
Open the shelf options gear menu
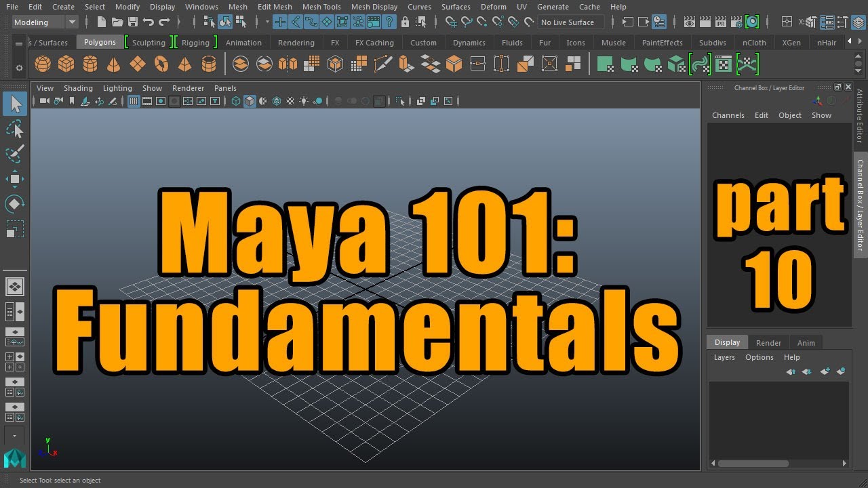[19, 68]
